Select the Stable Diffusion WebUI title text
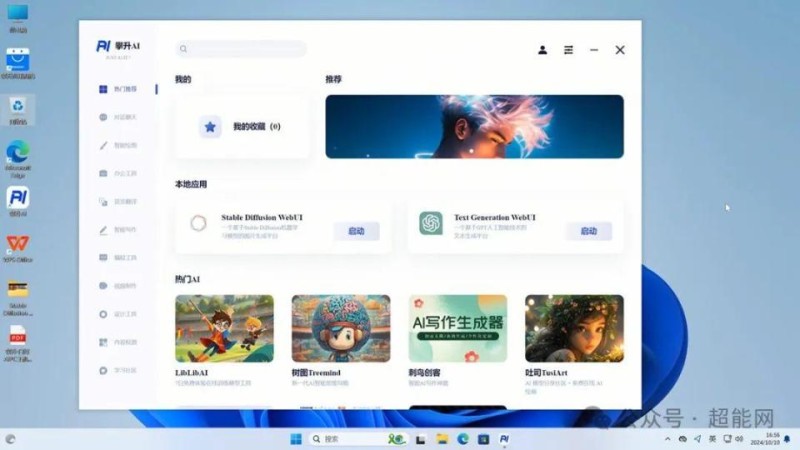This screenshot has height=450, width=800. 262,217
